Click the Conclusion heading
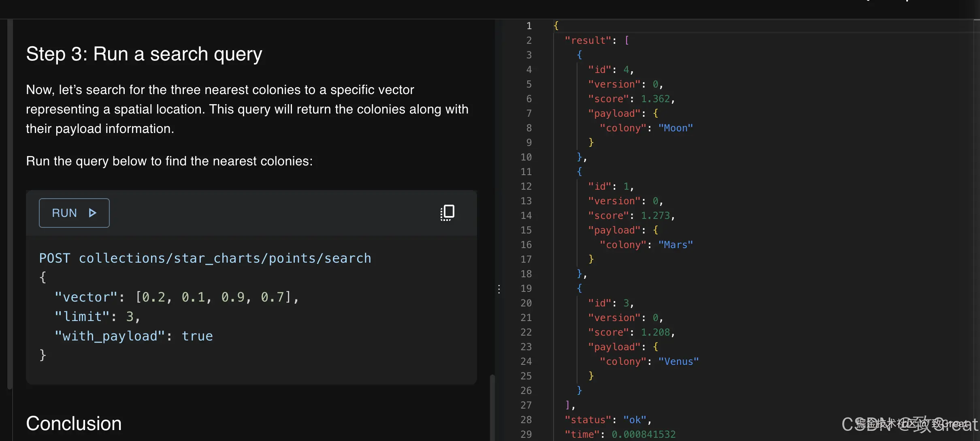980x441 pixels. point(74,424)
